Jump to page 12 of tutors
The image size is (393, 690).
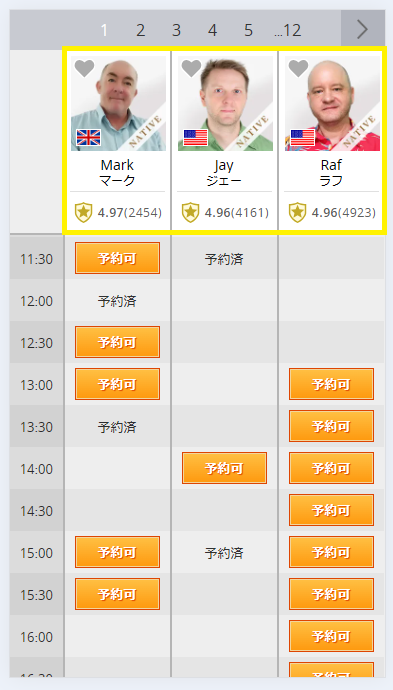[288, 30]
